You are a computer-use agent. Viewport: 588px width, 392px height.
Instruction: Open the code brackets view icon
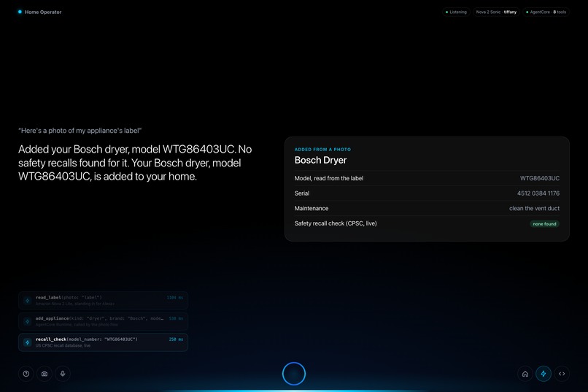coord(562,374)
